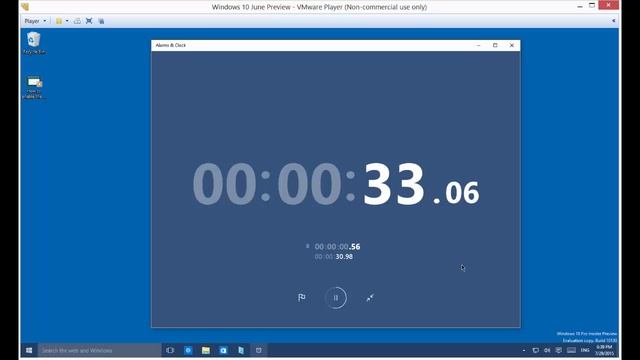640x360 pixels.
Task: Show hidden system tray icons
Action: [x=524, y=350]
